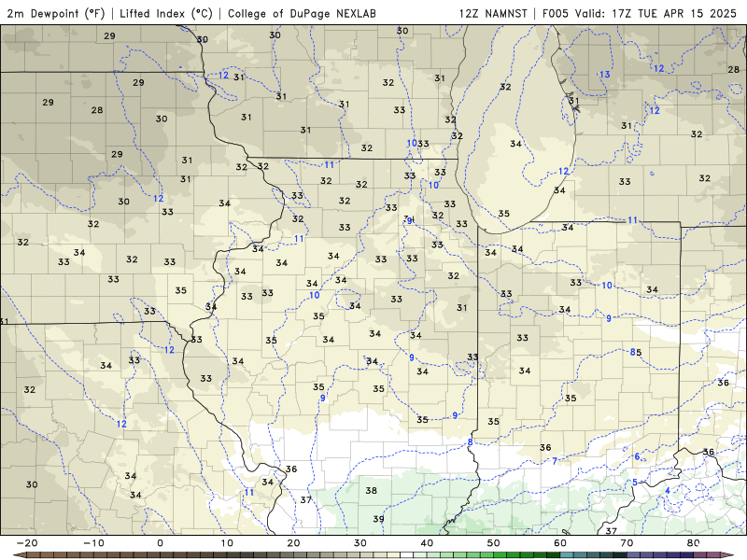Image resolution: width=747 pixels, height=560 pixels.
Task: Click 'College of DuPage NEXLAB' in header
Action: pyautogui.click(x=302, y=13)
